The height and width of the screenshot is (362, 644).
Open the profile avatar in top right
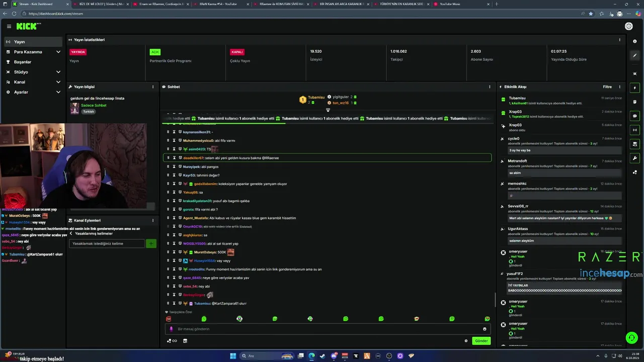(x=629, y=26)
